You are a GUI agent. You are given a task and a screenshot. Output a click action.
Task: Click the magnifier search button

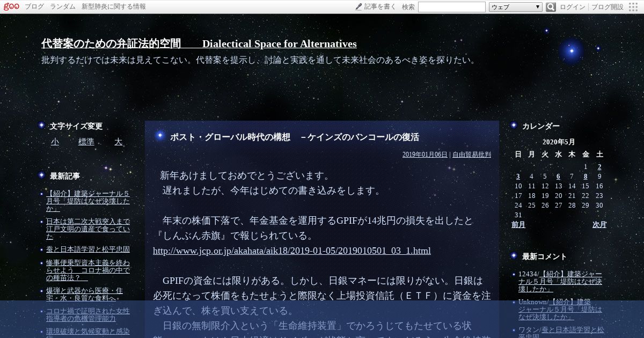pyautogui.click(x=551, y=7)
